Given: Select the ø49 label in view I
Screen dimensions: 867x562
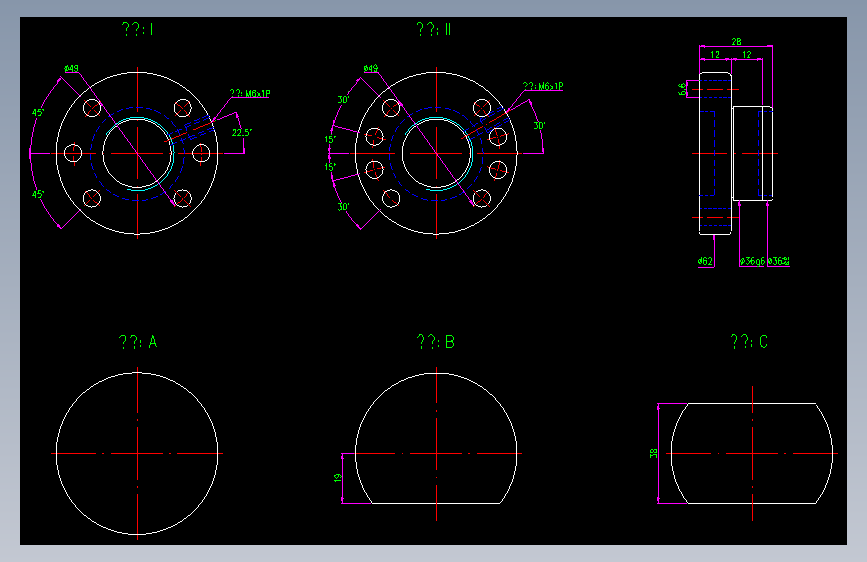Looking at the screenshot, I should pyautogui.click(x=71, y=69).
